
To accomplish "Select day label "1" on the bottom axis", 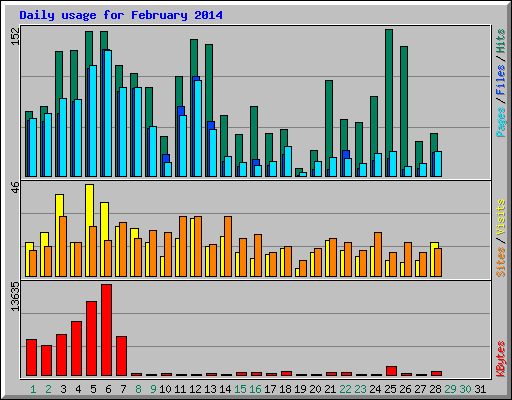I will pyautogui.click(x=33, y=389).
